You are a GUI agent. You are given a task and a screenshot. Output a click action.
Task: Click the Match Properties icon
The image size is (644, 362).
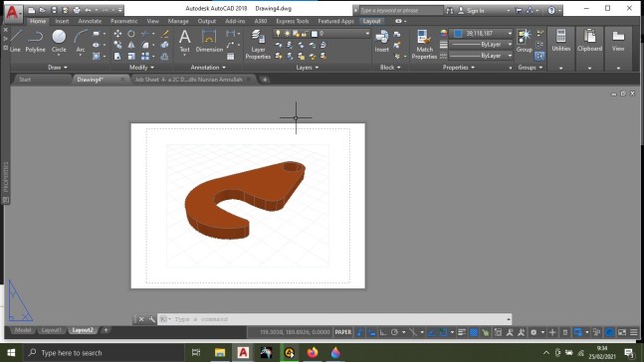coord(424,45)
